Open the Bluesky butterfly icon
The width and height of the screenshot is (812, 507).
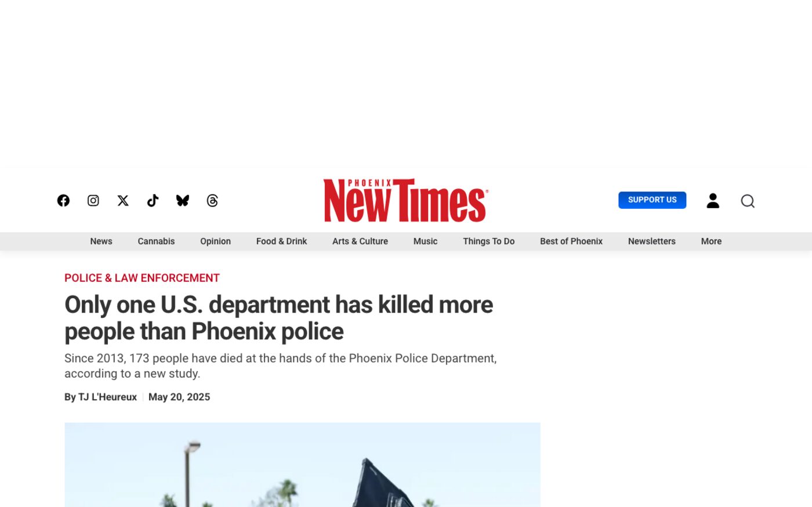pos(183,200)
